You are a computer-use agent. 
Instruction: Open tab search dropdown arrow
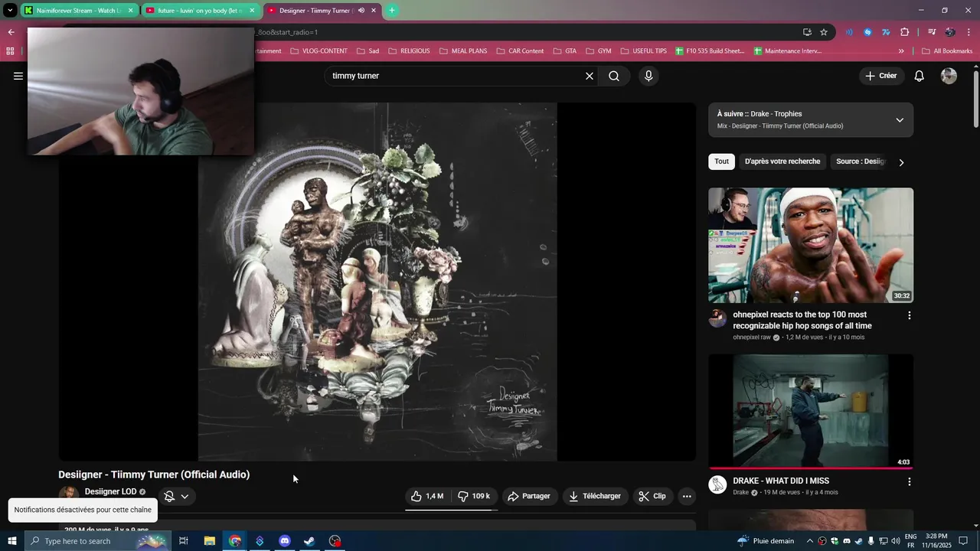[x=10, y=11]
